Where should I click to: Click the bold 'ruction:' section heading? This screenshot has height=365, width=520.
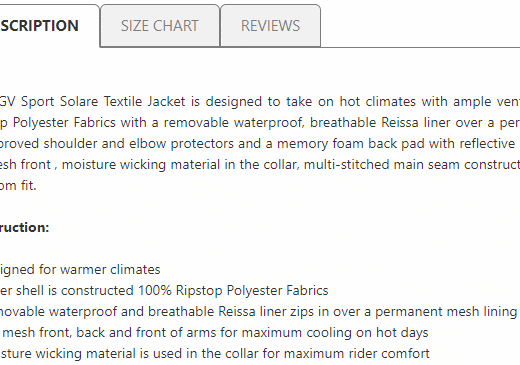coord(24,228)
